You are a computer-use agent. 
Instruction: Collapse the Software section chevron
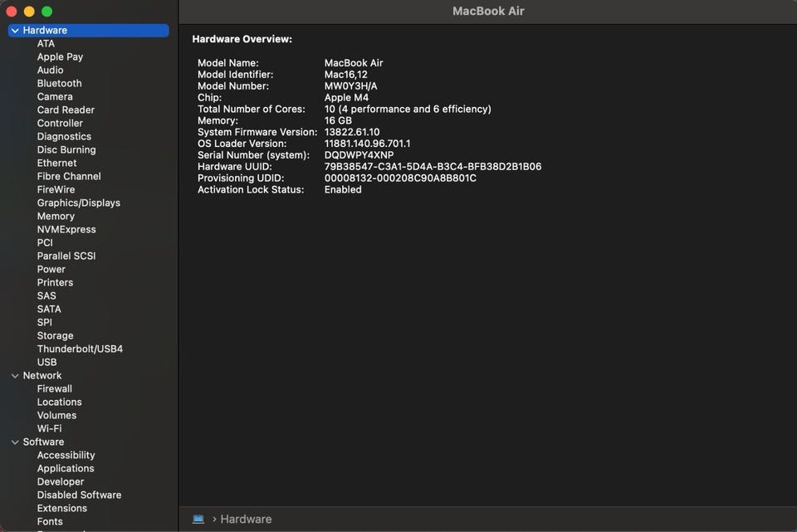(15, 442)
